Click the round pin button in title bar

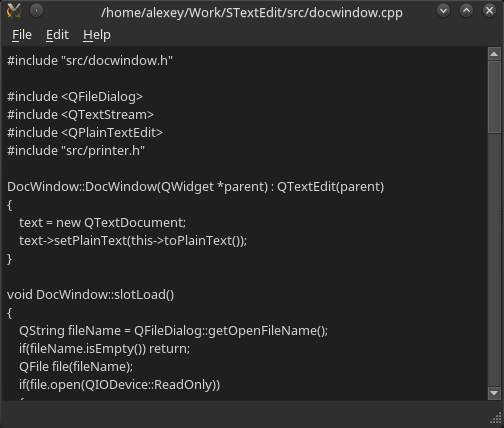[x=36, y=11]
